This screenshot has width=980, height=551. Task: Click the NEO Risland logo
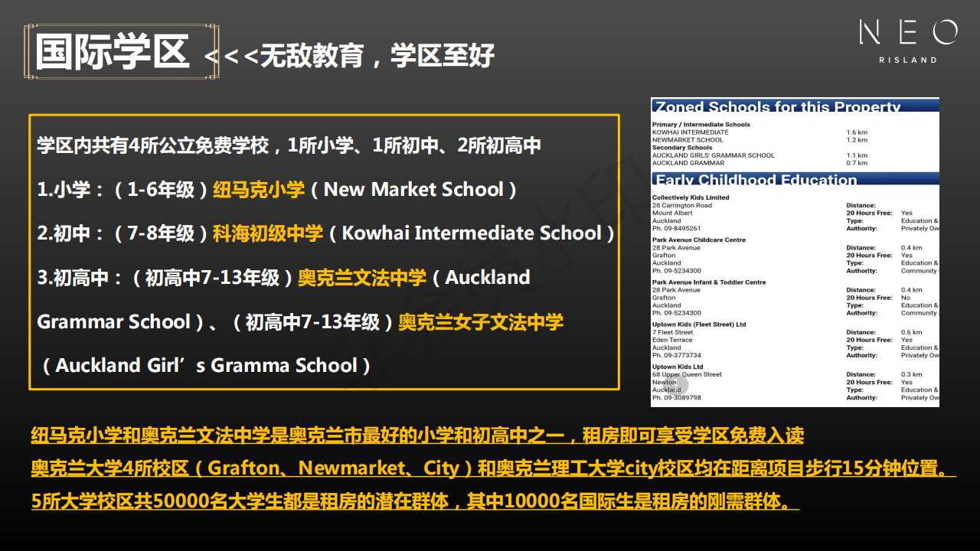click(x=908, y=41)
